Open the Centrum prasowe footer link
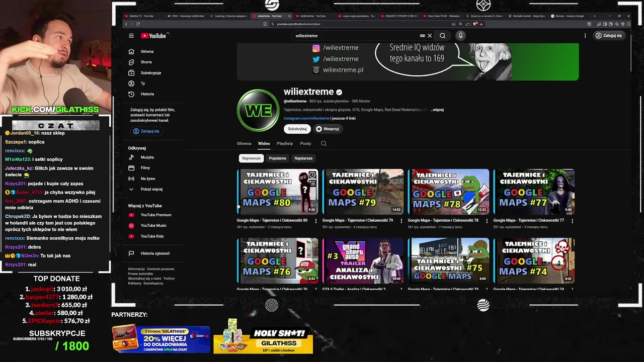This screenshot has height=362, width=644. (160, 269)
